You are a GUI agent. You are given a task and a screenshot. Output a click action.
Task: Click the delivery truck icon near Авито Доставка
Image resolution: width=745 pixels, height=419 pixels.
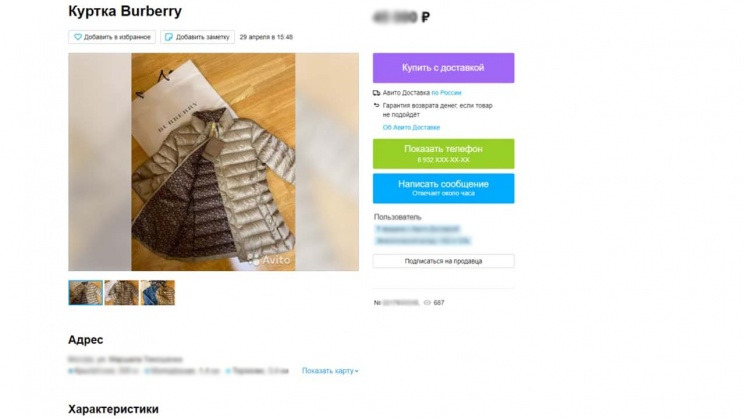point(377,93)
